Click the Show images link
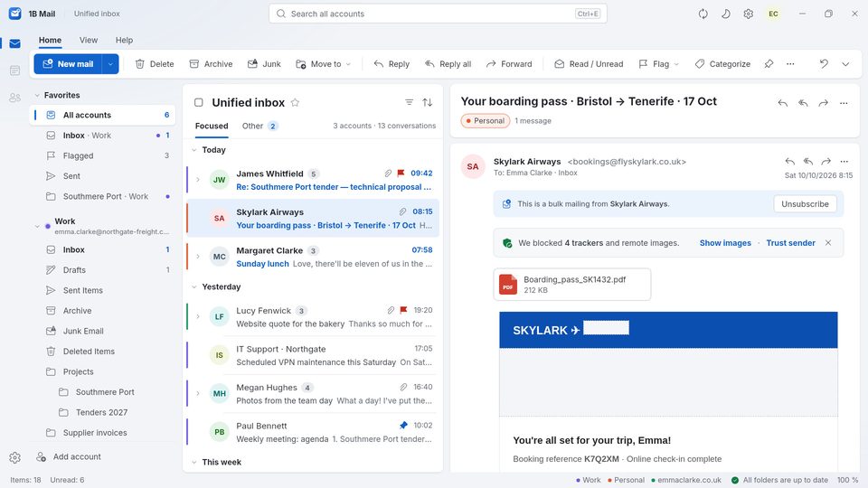This screenshot has width=868, height=488. tap(725, 243)
